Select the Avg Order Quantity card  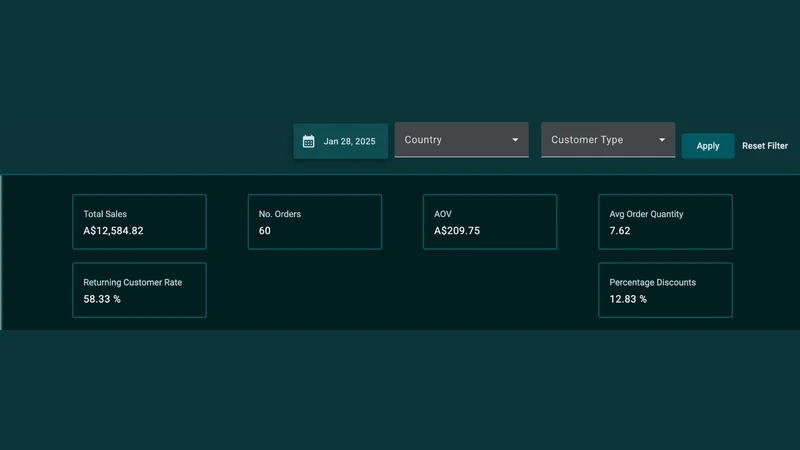665,222
